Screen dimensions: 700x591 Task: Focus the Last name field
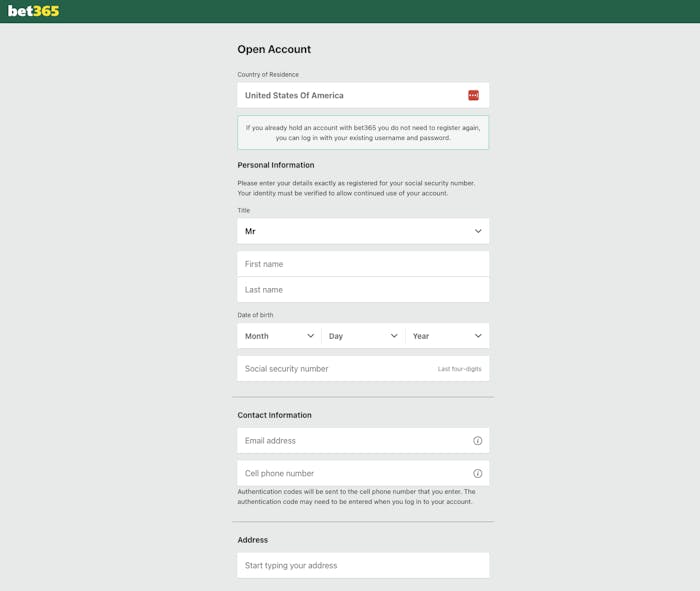pos(363,289)
